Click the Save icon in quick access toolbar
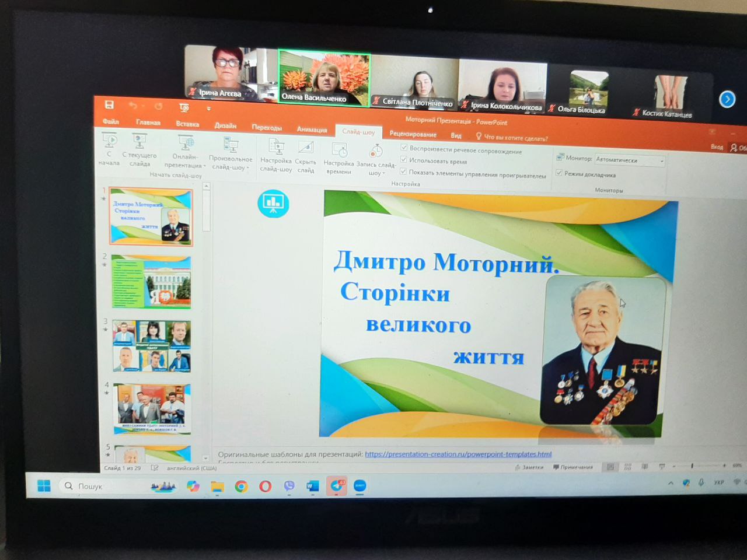 109,105
